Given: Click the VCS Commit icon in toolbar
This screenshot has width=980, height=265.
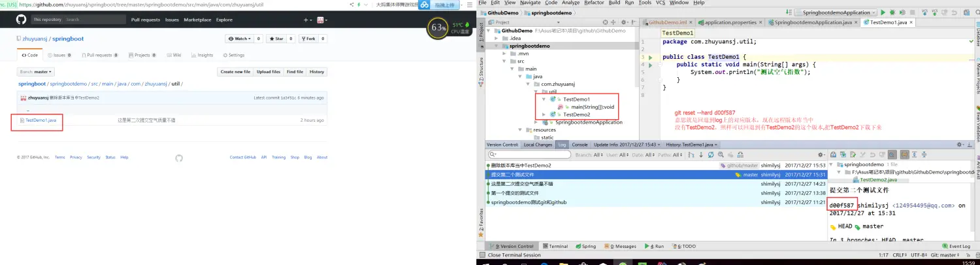Looking at the screenshot, I should pyautogui.click(x=934, y=12).
